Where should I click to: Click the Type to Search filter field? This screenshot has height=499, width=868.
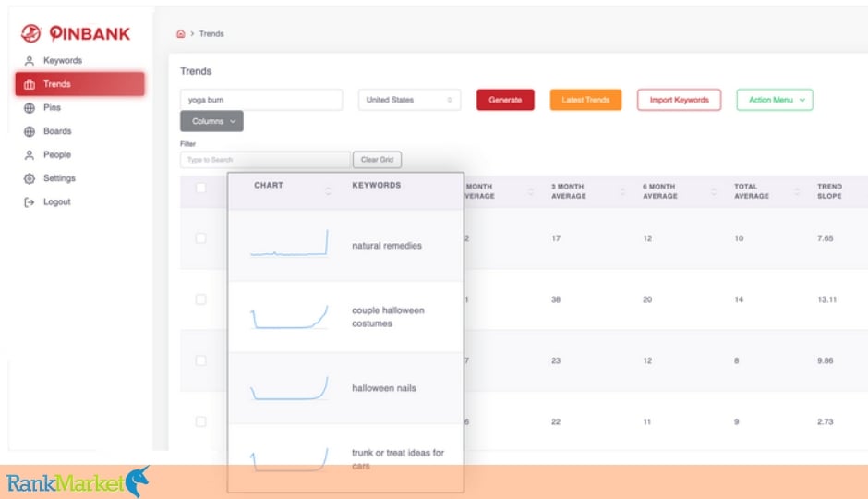[265, 160]
